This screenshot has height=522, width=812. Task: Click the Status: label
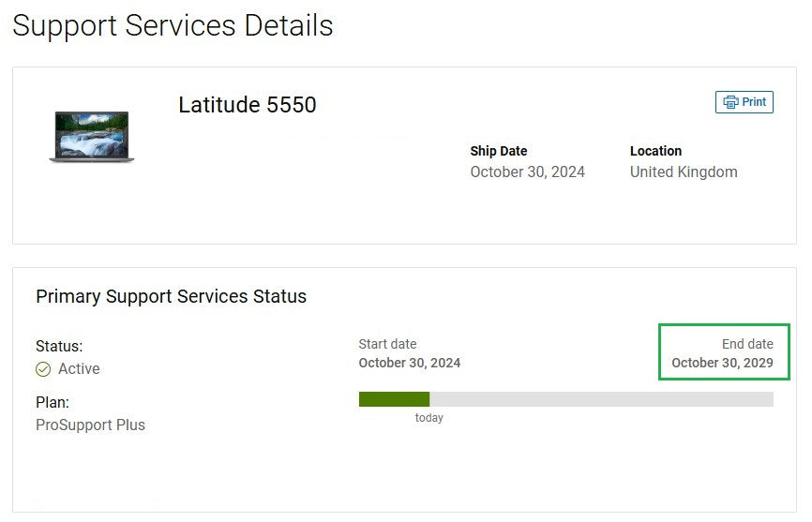click(59, 346)
